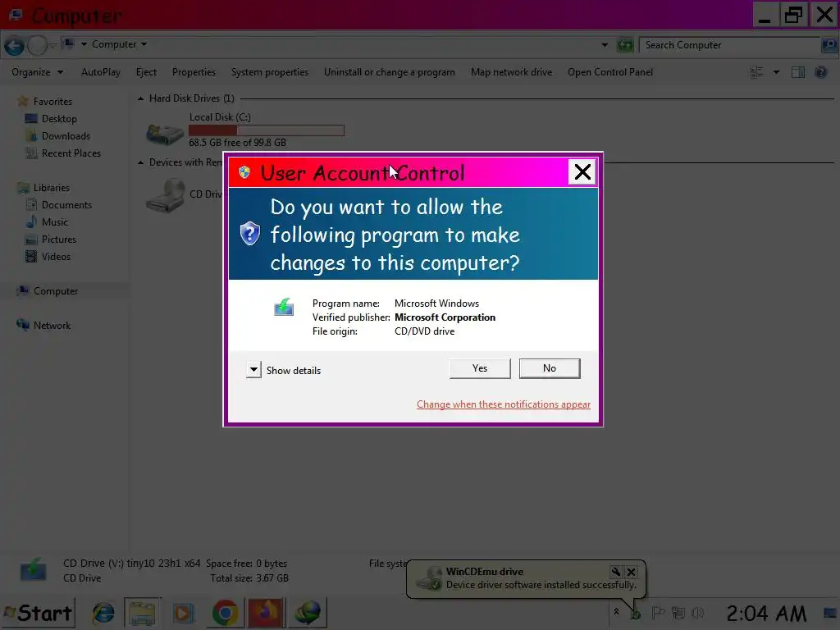Select the Local Disk (C:) drive icon
Image resolution: width=840 pixels, height=630 pixels.
click(x=165, y=134)
